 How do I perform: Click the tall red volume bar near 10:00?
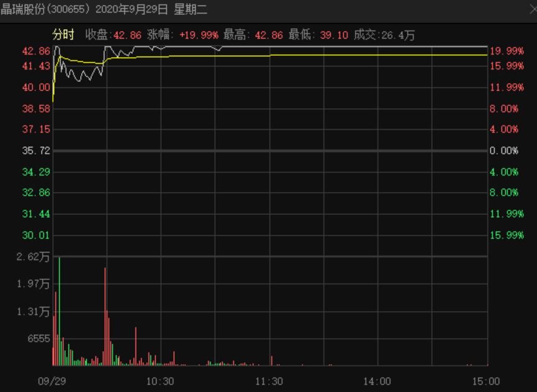(x=105, y=316)
